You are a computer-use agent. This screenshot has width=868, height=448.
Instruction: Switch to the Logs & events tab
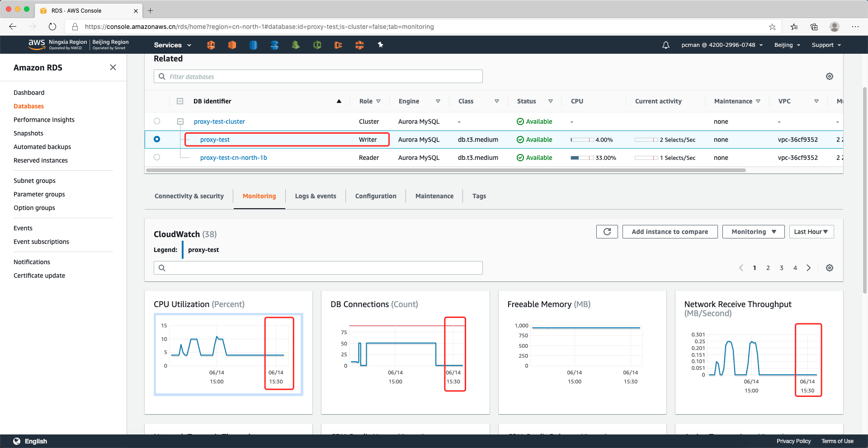click(x=315, y=196)
